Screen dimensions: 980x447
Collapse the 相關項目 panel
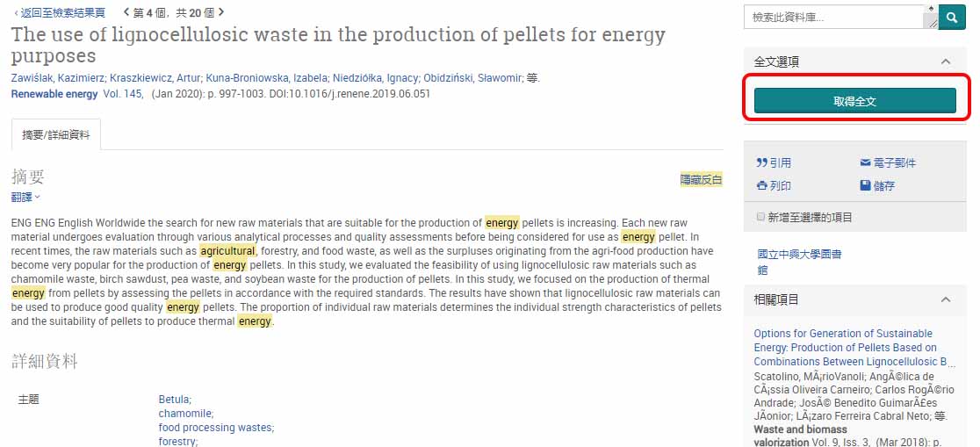(946, 299)
